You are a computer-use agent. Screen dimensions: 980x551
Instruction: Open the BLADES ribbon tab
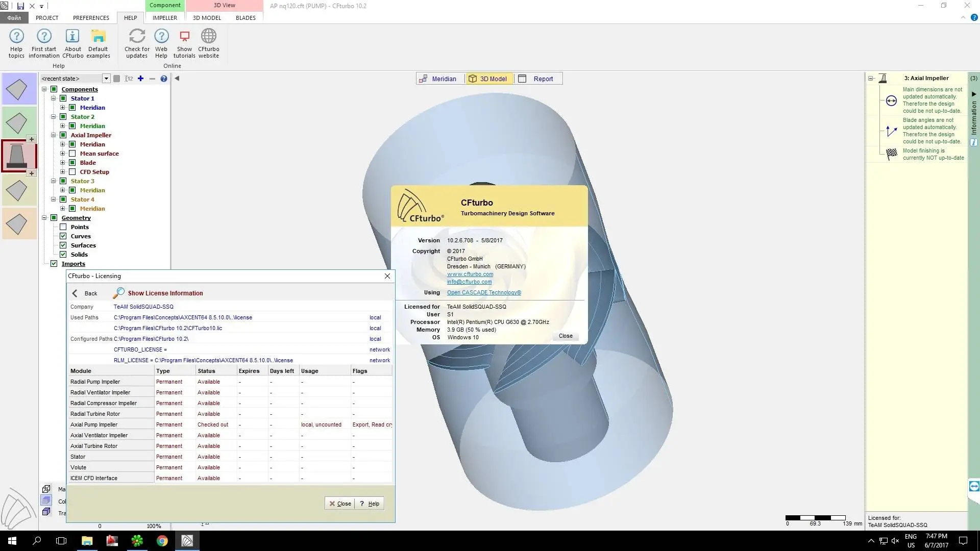(246, 18)
